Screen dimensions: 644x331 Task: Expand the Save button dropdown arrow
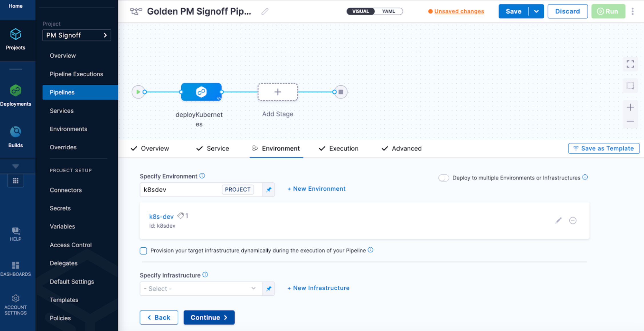coord(536,11)
